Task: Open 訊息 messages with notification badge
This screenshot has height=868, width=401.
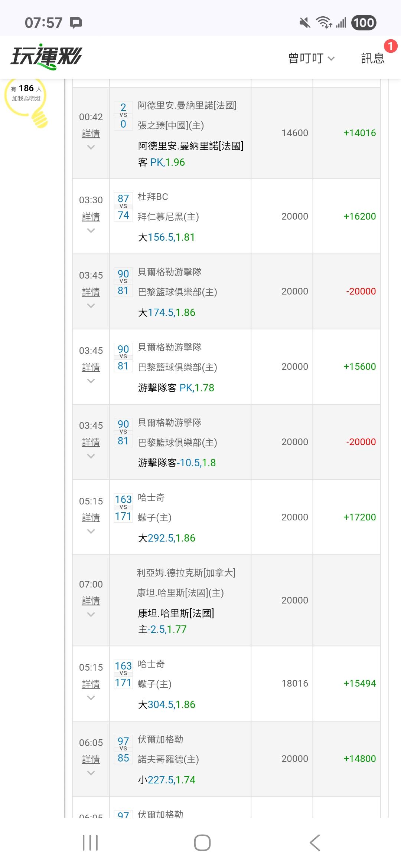Action: pyautogui.click(x=372, y=58)
